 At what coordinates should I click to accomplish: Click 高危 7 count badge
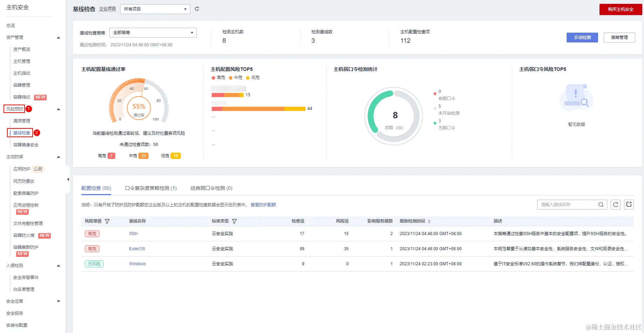(111, 156)
